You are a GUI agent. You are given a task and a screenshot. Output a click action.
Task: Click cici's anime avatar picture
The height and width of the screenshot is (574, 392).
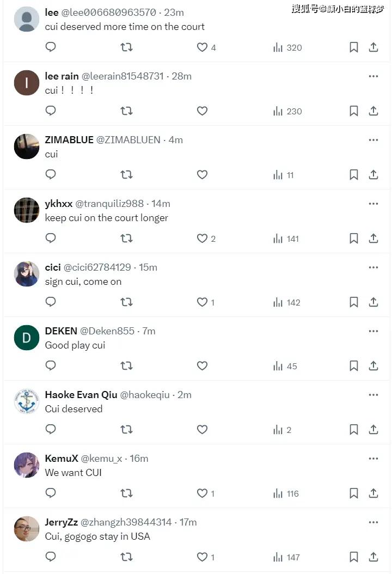click(27, 274)
